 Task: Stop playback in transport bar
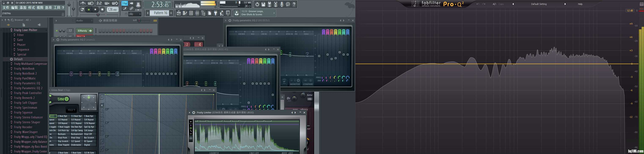(x=95, y=10)
